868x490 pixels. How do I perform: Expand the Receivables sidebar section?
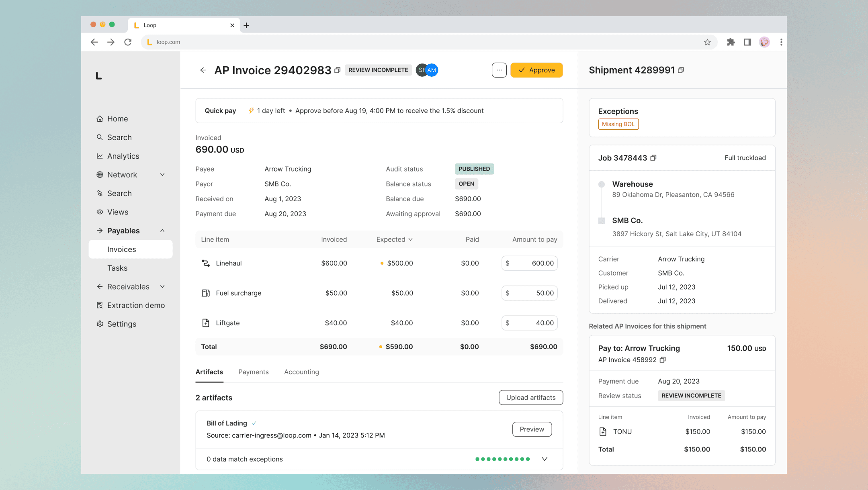[162, 287]
